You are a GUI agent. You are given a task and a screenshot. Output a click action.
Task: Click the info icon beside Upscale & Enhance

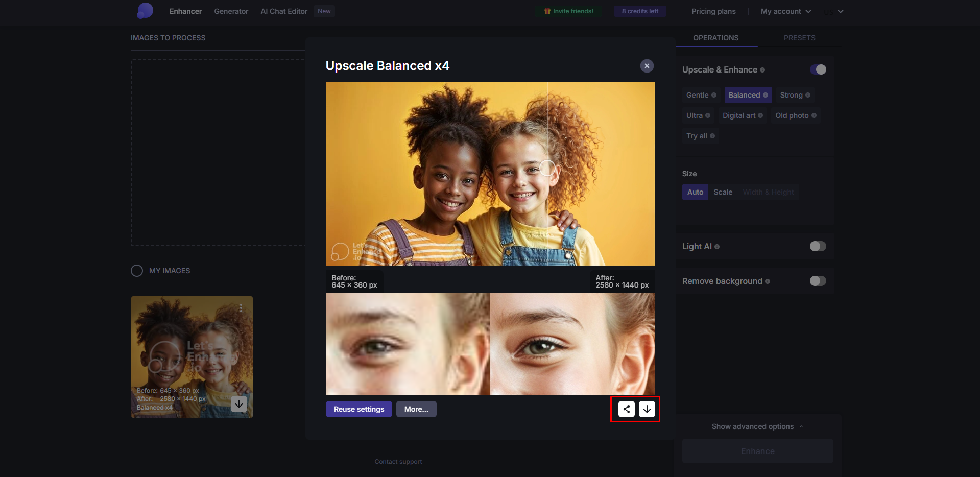click(x=762, y=69)
